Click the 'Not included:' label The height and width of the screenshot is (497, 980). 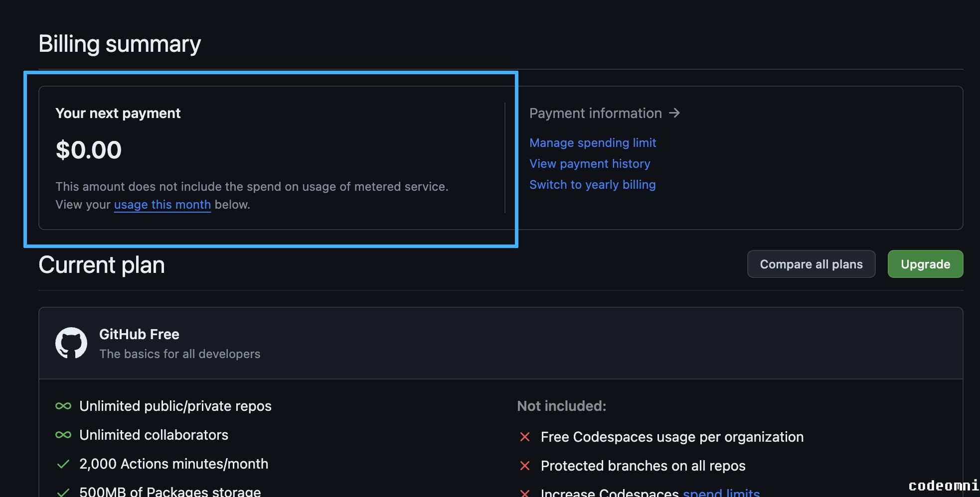tap(562, 406)
